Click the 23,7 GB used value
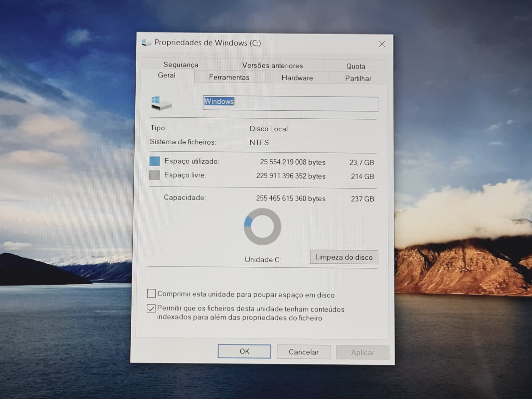Viewport: 532px width, 399px height. (x=361, y=163)
